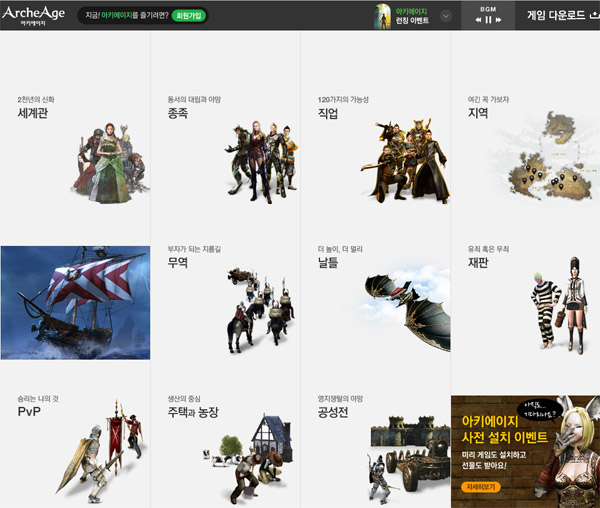The height and width of the screenshot is (508, 600).
Task: Click 게임 다운로드 download button
Action: [556, 15]
